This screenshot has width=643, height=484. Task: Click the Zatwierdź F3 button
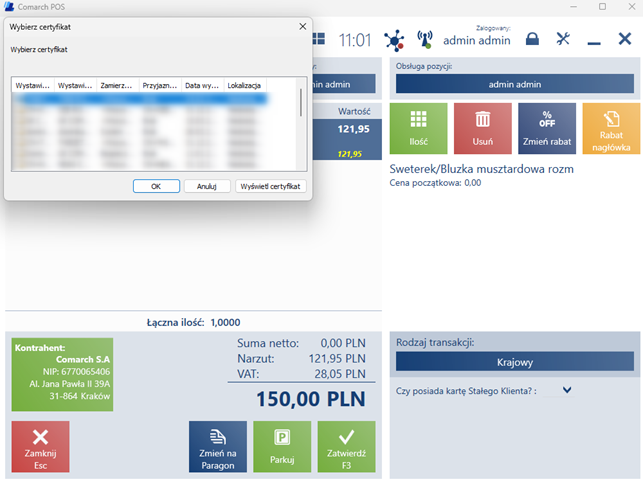(347, 447)
